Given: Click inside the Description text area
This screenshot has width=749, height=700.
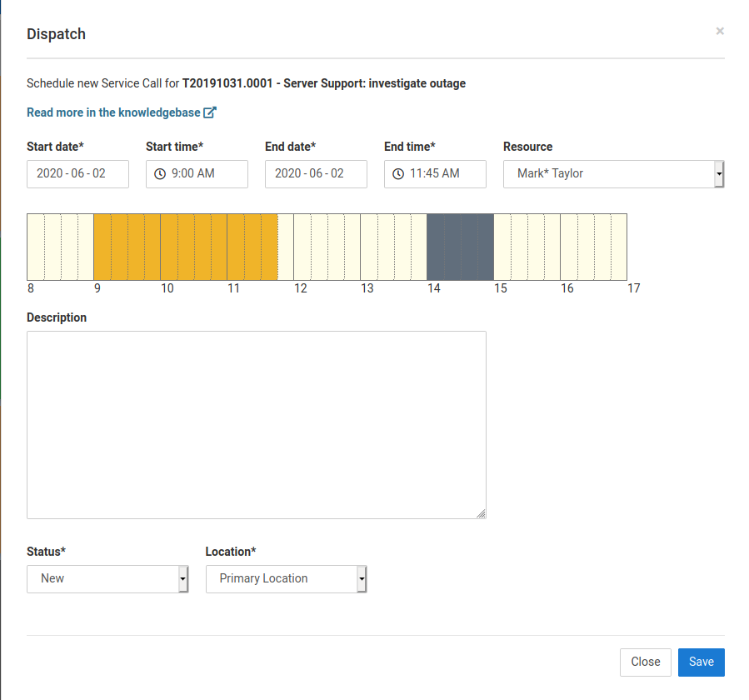Looking at the screenshot, I should coord(257,425).
